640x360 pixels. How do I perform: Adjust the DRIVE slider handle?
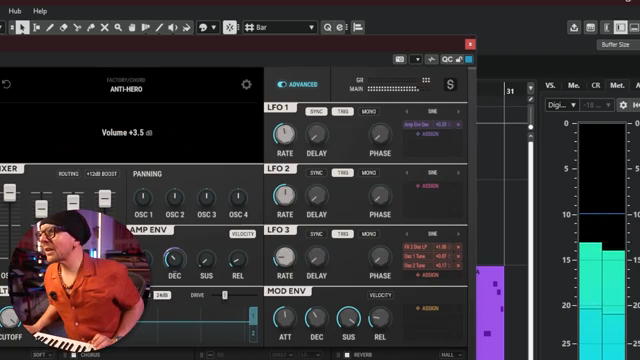click(224, 295)
